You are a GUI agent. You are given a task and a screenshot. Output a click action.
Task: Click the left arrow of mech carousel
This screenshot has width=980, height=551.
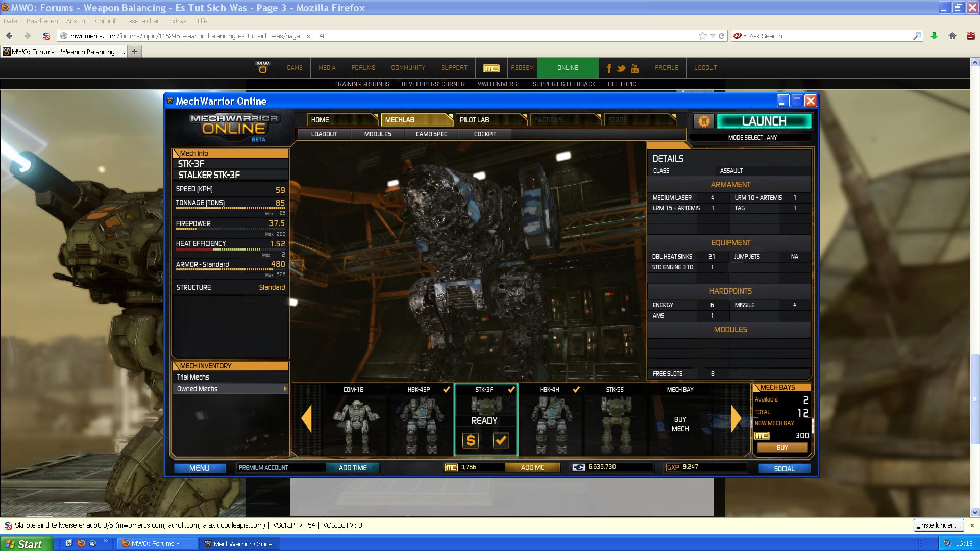click(306, 419)
